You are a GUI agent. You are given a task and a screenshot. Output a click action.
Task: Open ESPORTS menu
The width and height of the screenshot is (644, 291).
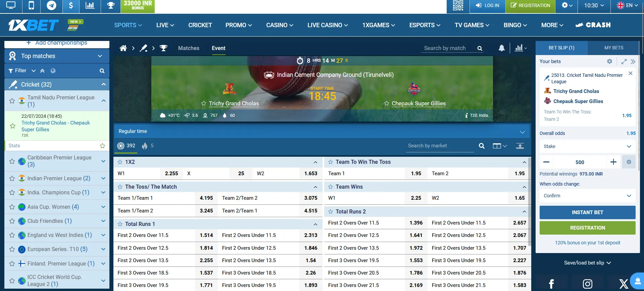click(x=425, y=25)
